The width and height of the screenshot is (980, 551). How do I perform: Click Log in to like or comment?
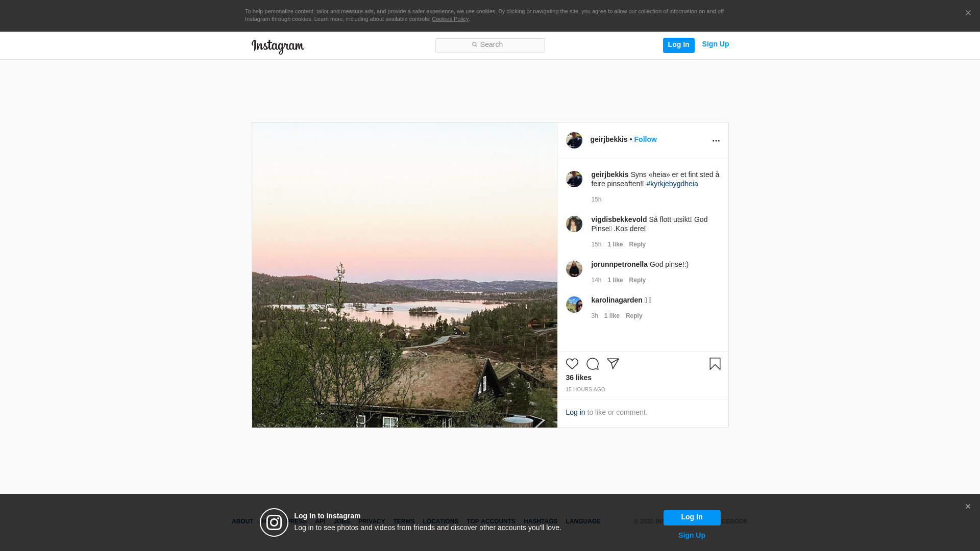pyautogui.click(x=575, y=412)
